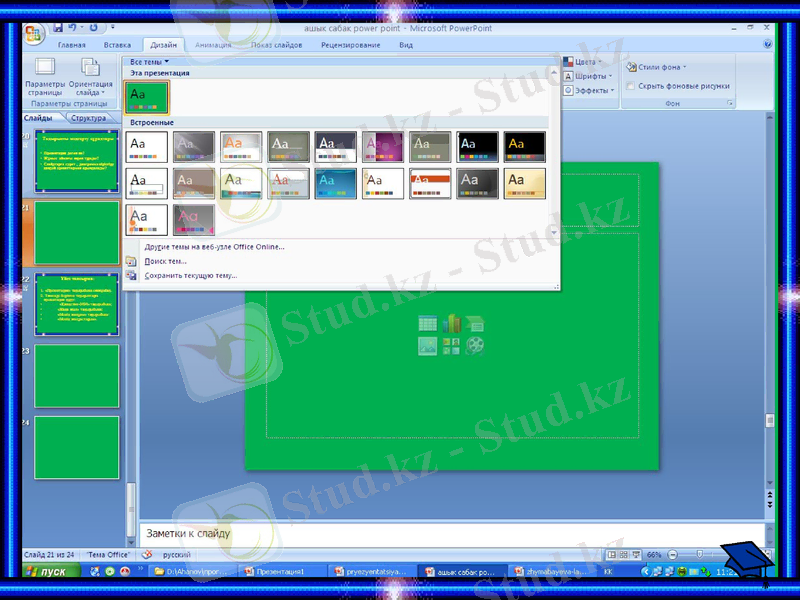Adjust the zoom slider near 66%
800x600 pixels.
(x=700, y=553)
